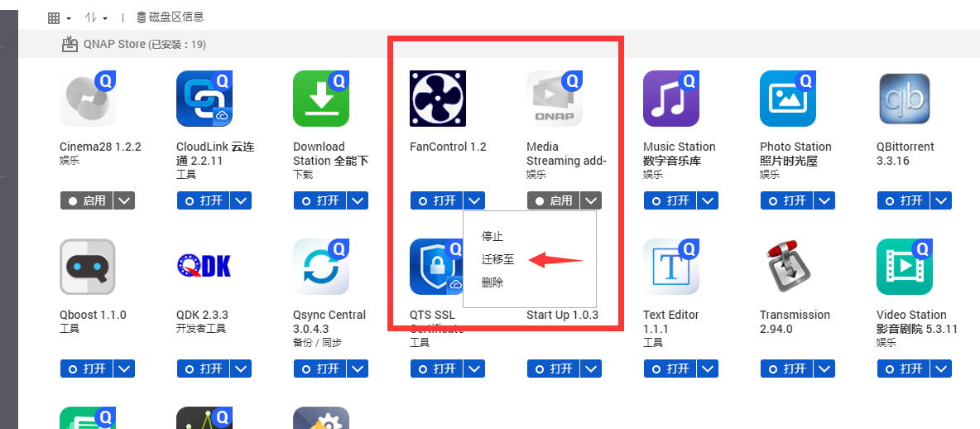
Task: Expand Music Station options dropdown arrow
Action: coord(709,200)
